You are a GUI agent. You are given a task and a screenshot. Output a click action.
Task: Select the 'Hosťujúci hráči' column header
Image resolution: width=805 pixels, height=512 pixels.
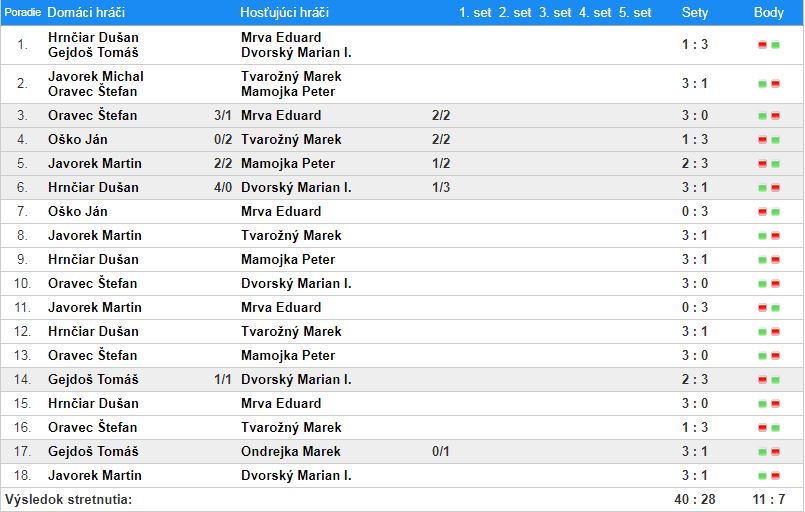coord(284,13)
